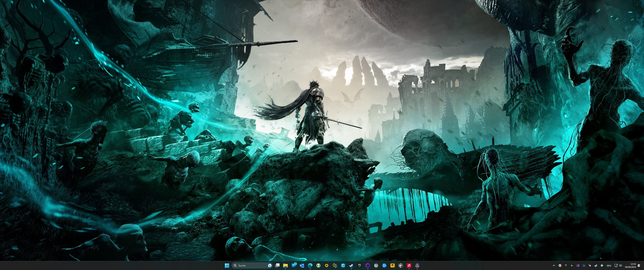Launch Epic Games Launcher from taskbar
644x270 pixels.
coord(359,265)
